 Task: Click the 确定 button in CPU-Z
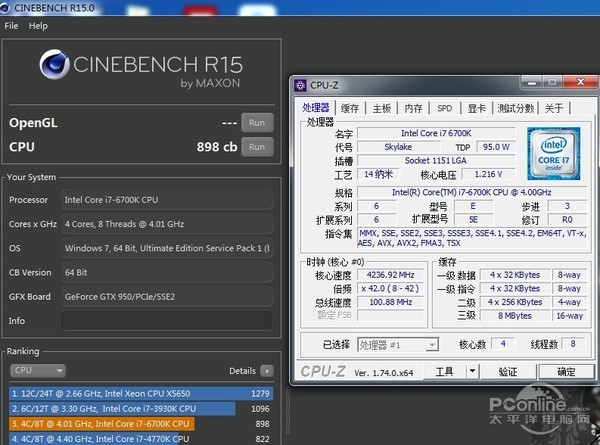tap(566, 372)
